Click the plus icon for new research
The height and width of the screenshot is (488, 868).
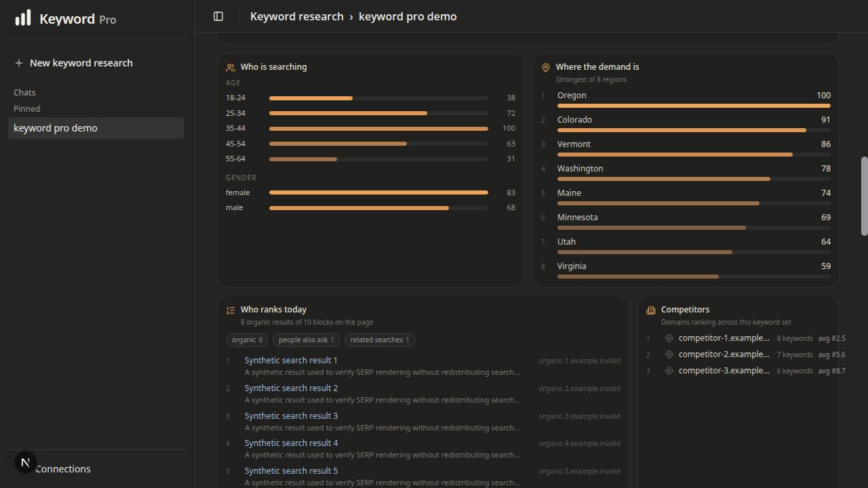coord(19,63)
